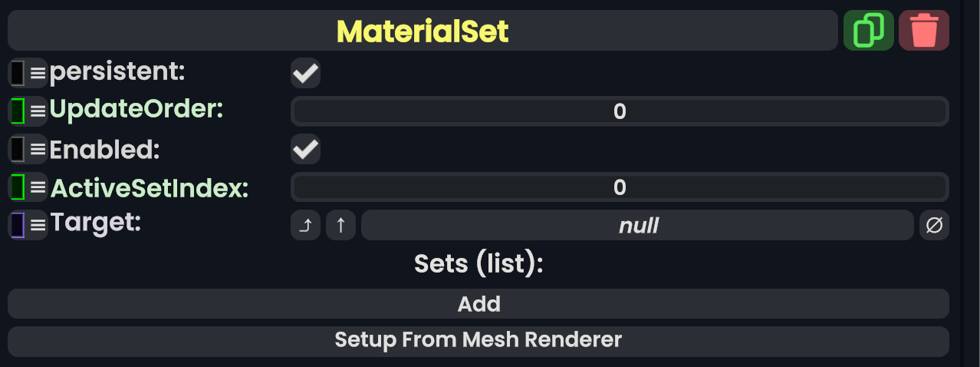The width and height of the screenshot is (980, 367).
Task: Duplicate the MaterialSet component
Action: pos(868,31)
